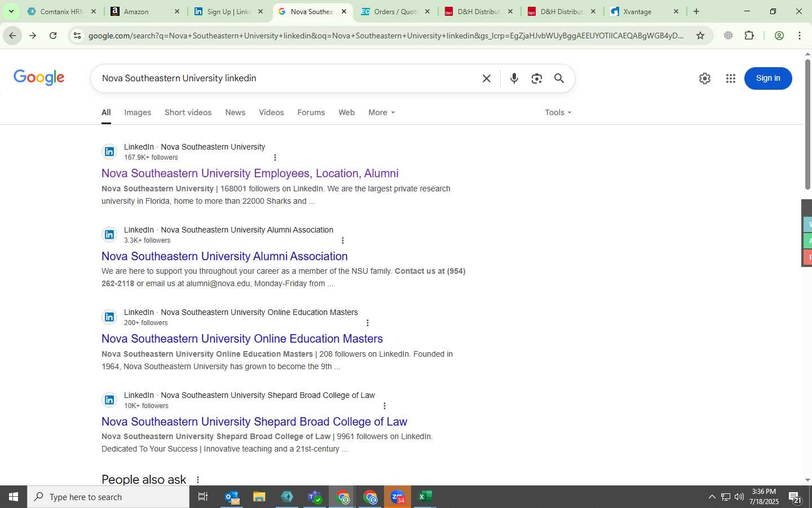Viewport: 812px width, 508px height.
Task: Click the Windows taskbar search box
Action: 108,497
